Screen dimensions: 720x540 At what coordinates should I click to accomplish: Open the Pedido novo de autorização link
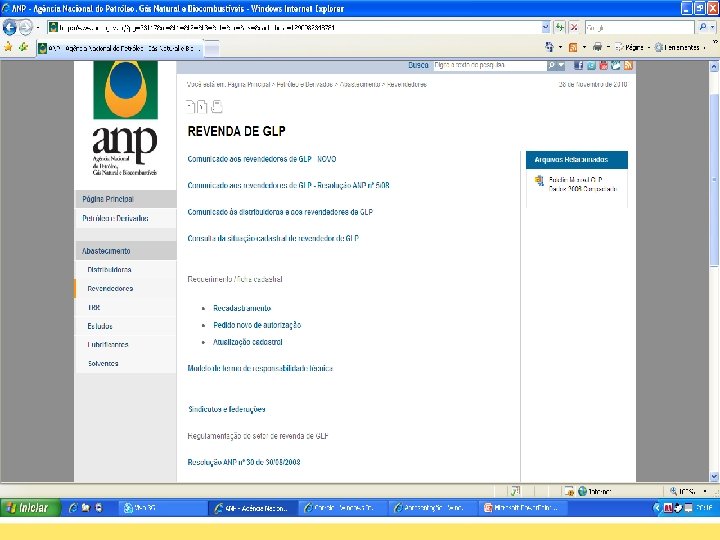coord(257,325)
